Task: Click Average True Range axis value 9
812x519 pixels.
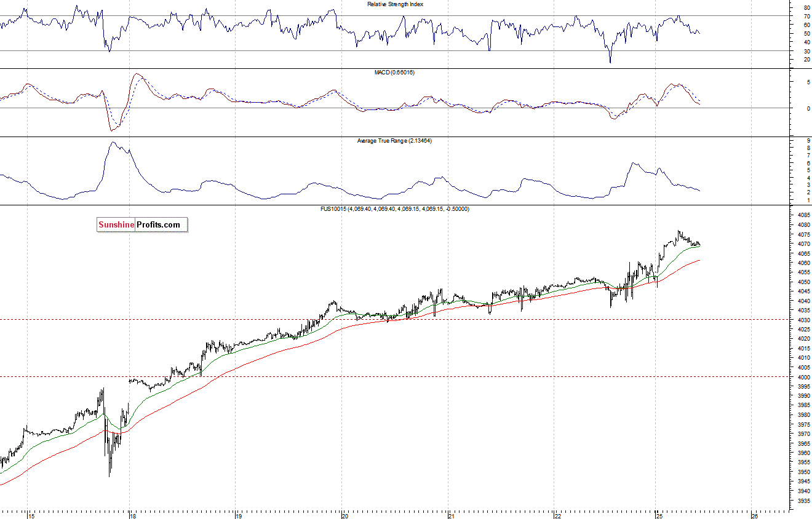Action: (x=808, y=141)
